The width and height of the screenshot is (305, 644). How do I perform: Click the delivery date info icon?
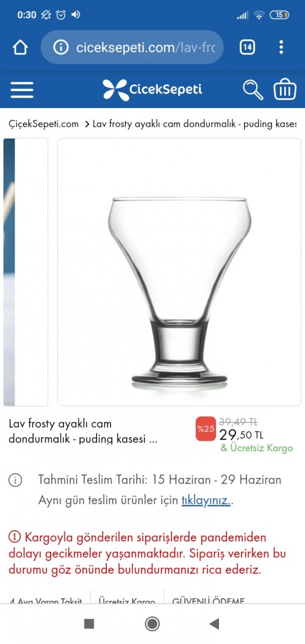(x=15, y=480)
